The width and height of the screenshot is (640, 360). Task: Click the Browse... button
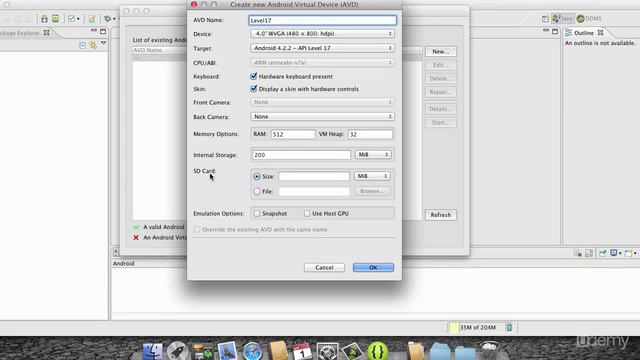372,191
